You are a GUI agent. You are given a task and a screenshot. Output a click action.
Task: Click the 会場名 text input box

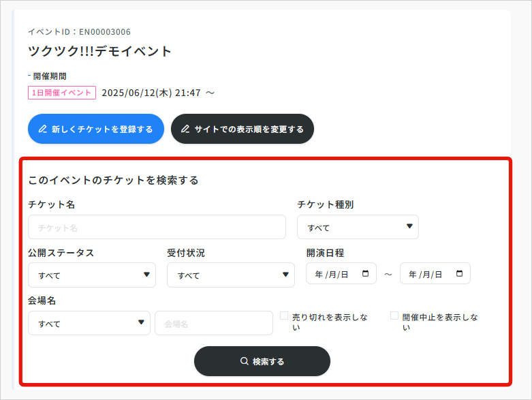(213, 323)
